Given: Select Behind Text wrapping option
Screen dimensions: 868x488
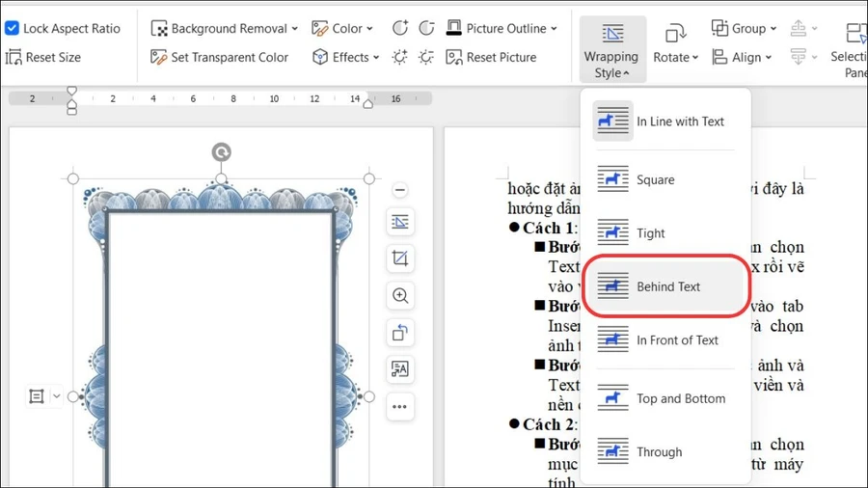Looking at the screenshot, I should (x=665, y=286).
